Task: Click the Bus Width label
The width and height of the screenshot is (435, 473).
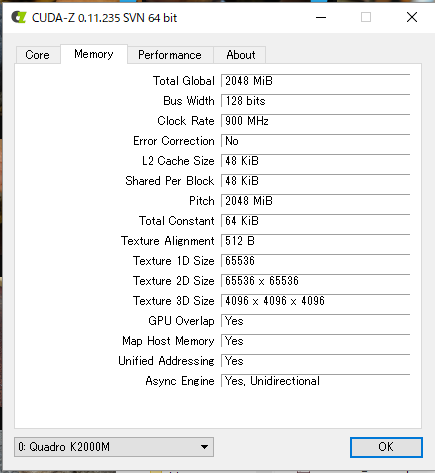Action: coord(189,101)
